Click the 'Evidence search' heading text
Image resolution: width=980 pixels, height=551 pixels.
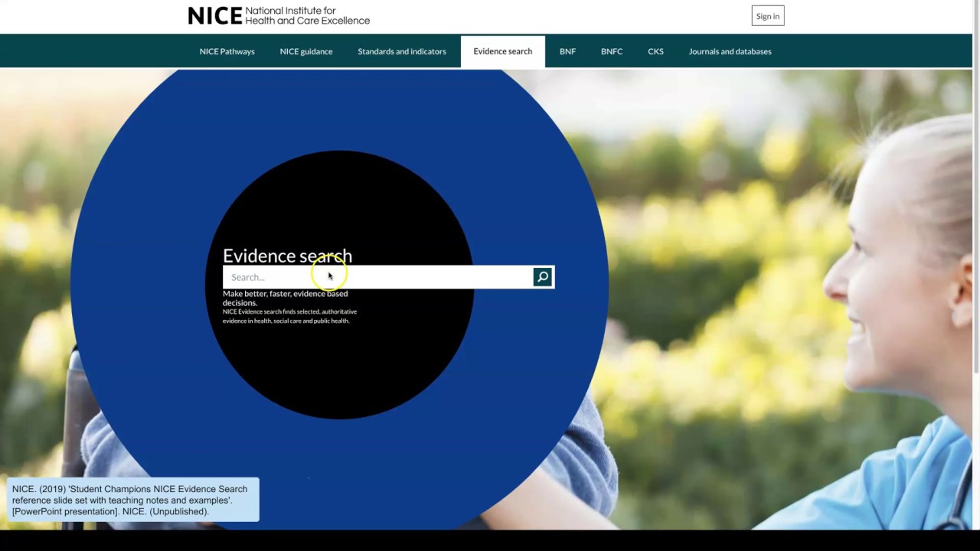tap(287, 256)
